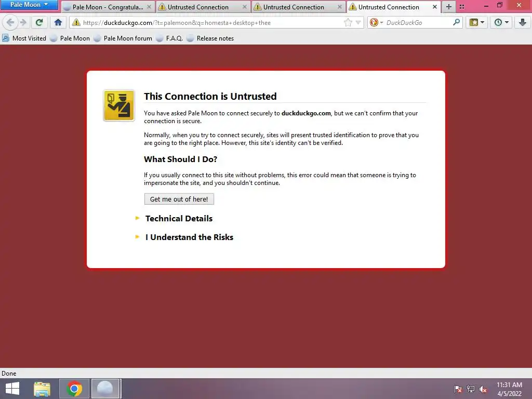Close the active Untrusted Connection tab
Screen dimensions: 532x399
[435, 7]
